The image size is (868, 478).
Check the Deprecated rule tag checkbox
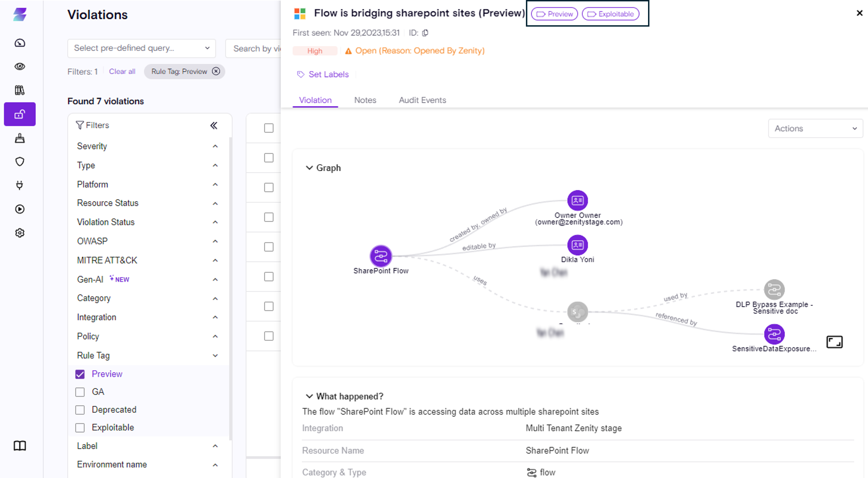pos(80,410)
